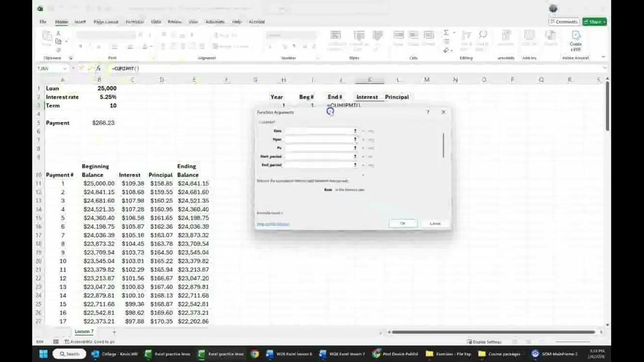Viewport: 644px width, 362px height.
Task: Open Chrome icon in the taskbar
Action: tap(255, 354)
